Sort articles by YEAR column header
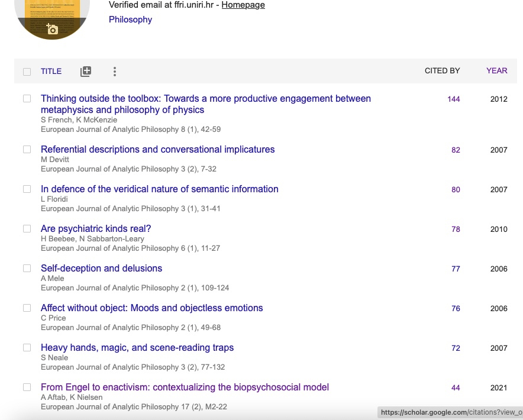Viewport: 523px width, 420px height. pyautogui.click(x=496, y=70)
